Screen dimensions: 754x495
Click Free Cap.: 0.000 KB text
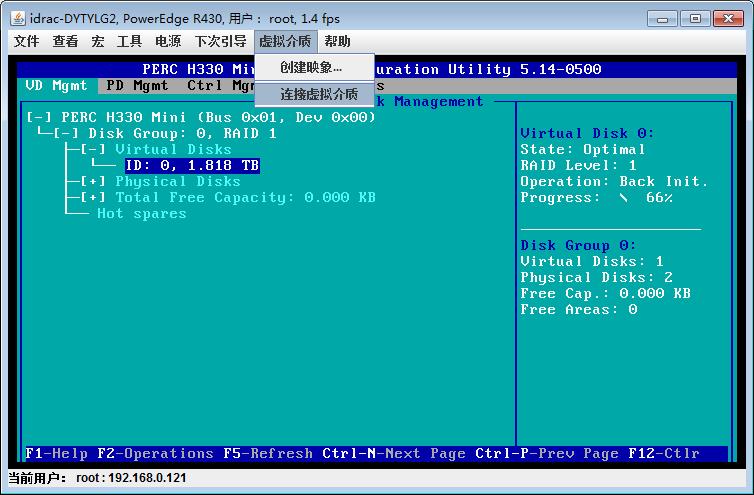tap(605, 293)
